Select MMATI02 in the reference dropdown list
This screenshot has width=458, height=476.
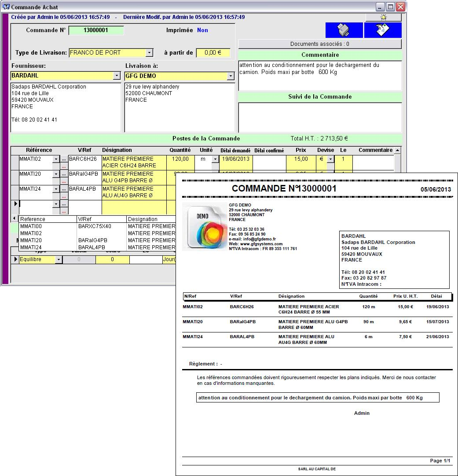[97, 233]
